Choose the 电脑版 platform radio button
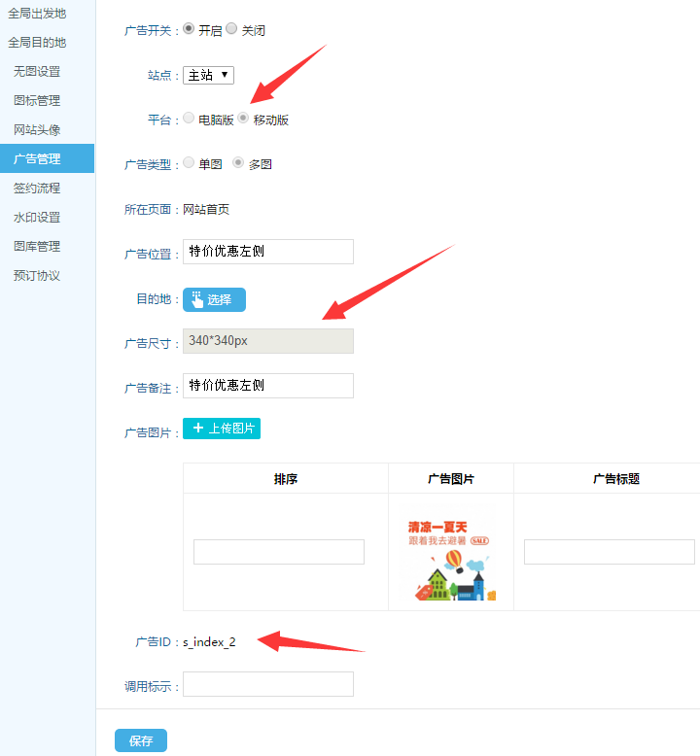Image resolution: width=700 pixels, height=756 pixels. point(189,119)
